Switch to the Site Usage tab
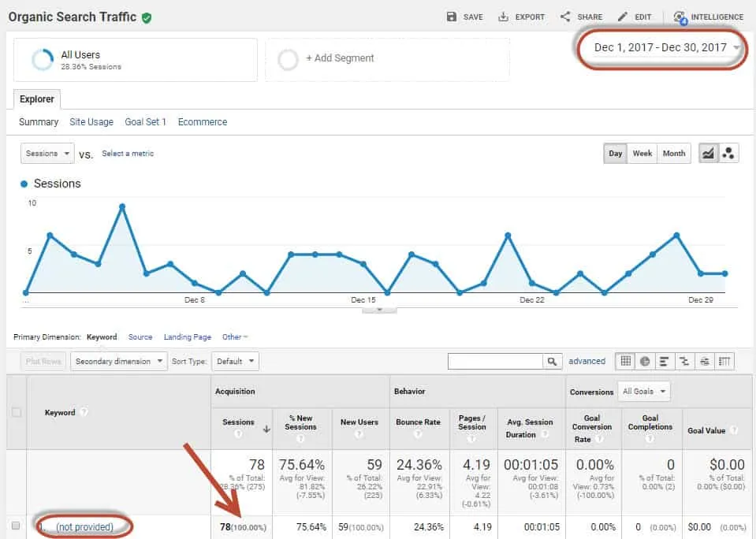Screen dimensions: 756x539 (91, 122)
